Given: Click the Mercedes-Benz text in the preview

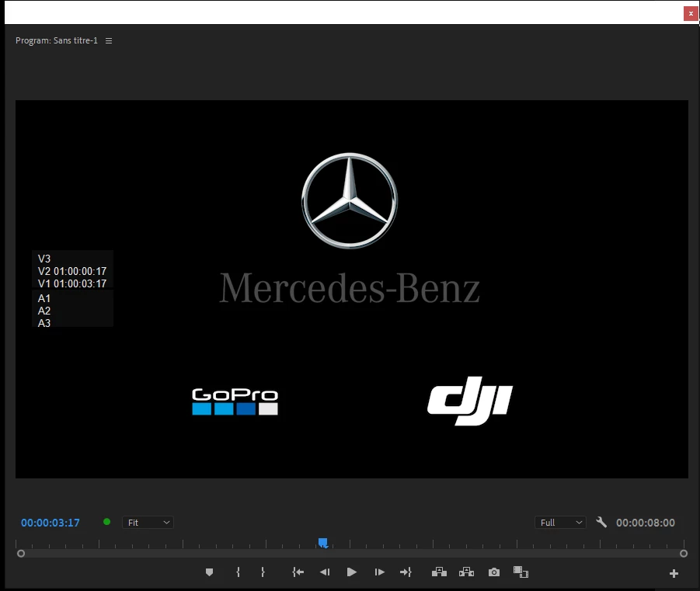Looking at the screenshot, I should tap(350, 288).
